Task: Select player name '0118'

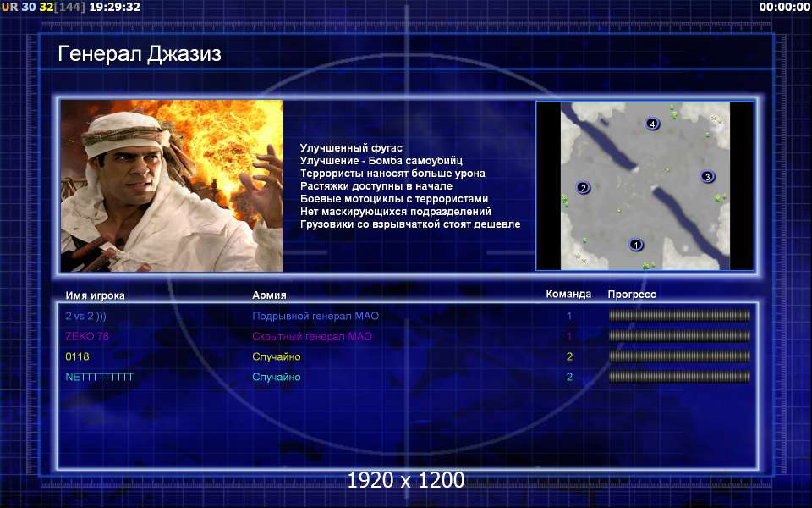Action: [77, 356]
